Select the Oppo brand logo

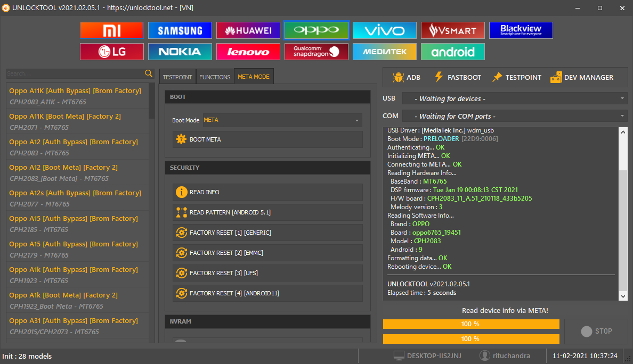coord(316,30)
